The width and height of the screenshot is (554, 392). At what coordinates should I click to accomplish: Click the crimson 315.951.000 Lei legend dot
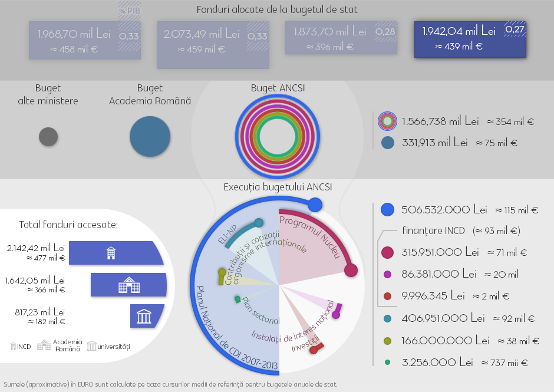click(388, 252)
